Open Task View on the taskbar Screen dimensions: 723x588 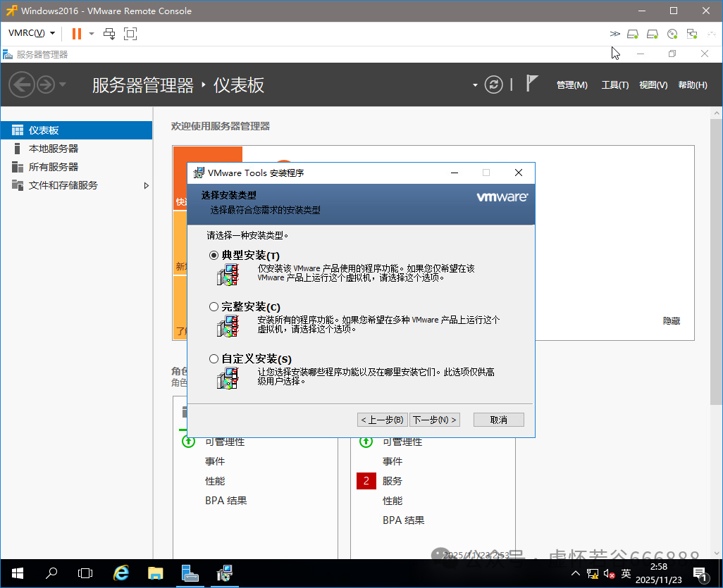click(x=85, y=573)
